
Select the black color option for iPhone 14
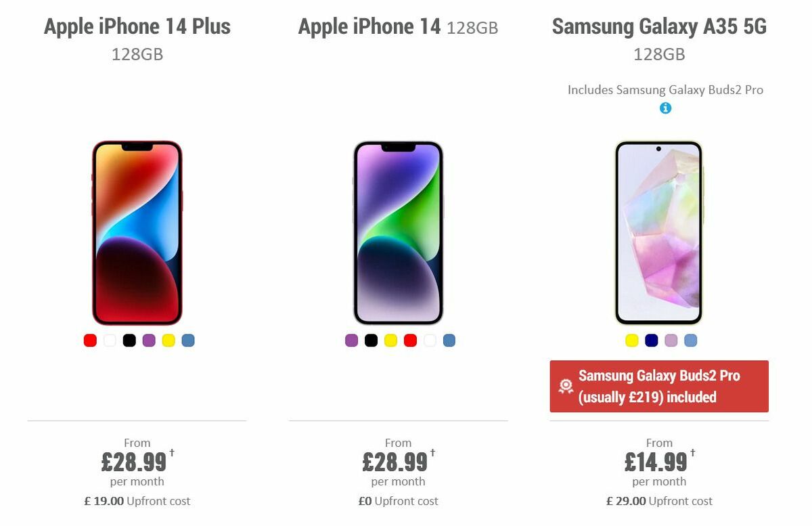[370, 341]
